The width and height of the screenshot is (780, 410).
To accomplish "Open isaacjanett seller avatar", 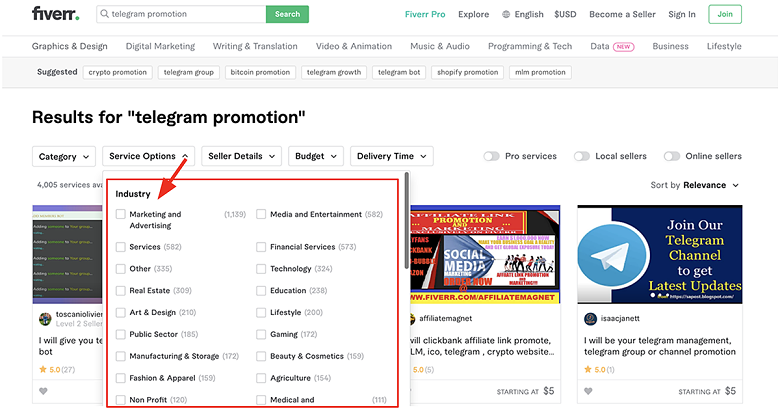I will click(590, 318).
